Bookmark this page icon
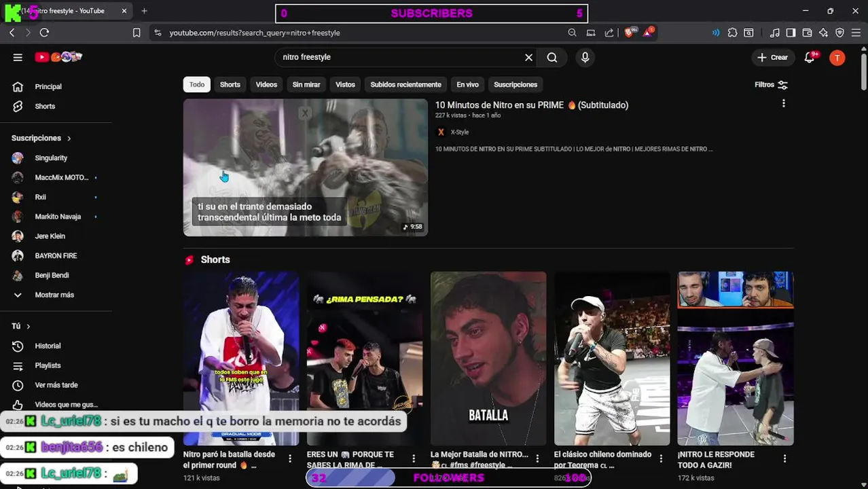The width and height of the screenshot is (868, 489). [137, 33]
